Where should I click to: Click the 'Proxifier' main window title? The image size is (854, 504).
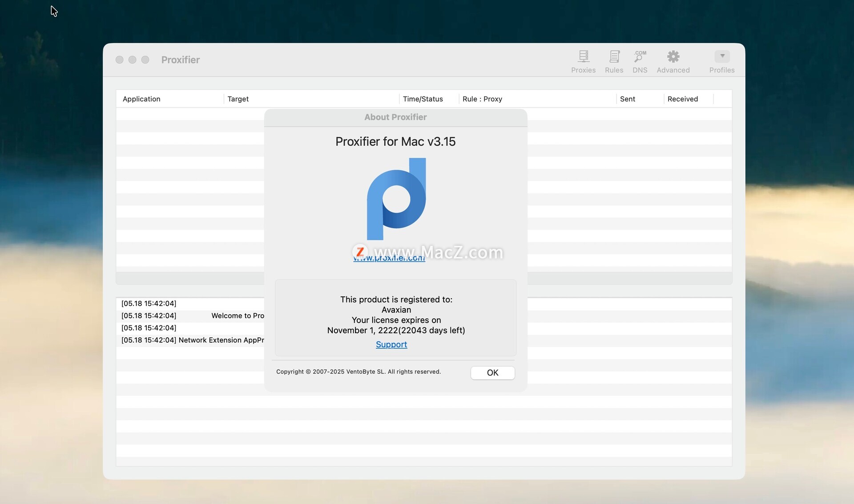point(180,60)
